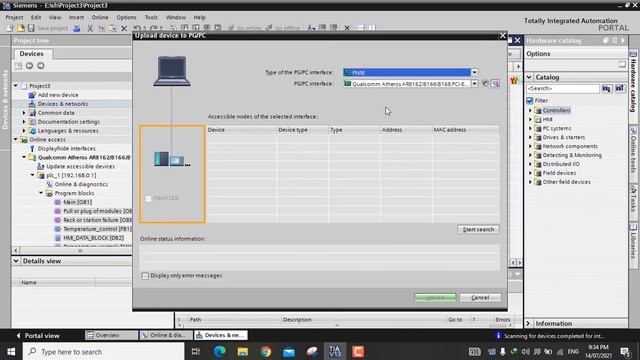Select Main [OB1] block in tree

(x=77, y=202)
